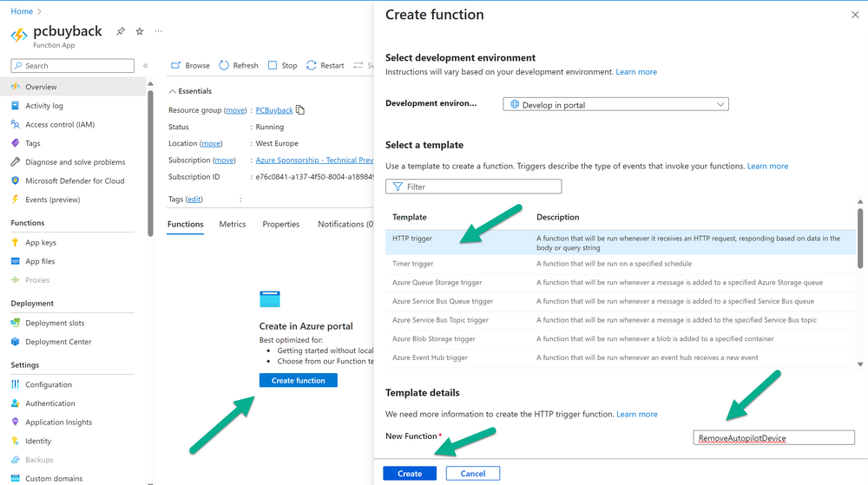Click the template list scrollbar
The width and height of the screenshot is (868, 485).
859,238
